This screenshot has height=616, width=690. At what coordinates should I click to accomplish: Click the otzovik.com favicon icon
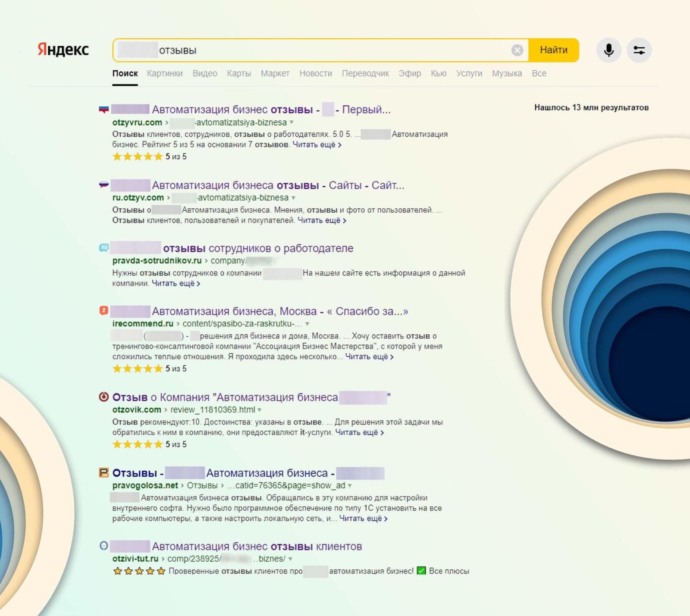coord(104,397)
